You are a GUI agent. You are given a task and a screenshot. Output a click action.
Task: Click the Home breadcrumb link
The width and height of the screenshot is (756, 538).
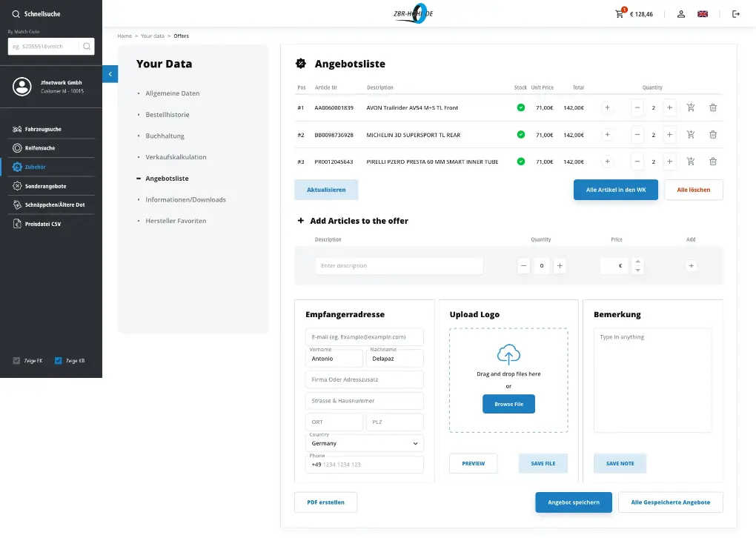coord(125,36)
